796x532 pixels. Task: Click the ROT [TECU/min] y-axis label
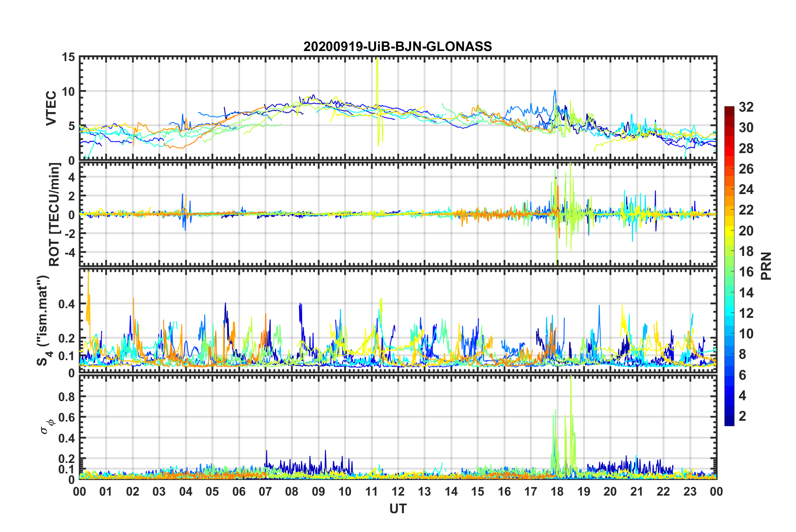(x=54, y=215)
